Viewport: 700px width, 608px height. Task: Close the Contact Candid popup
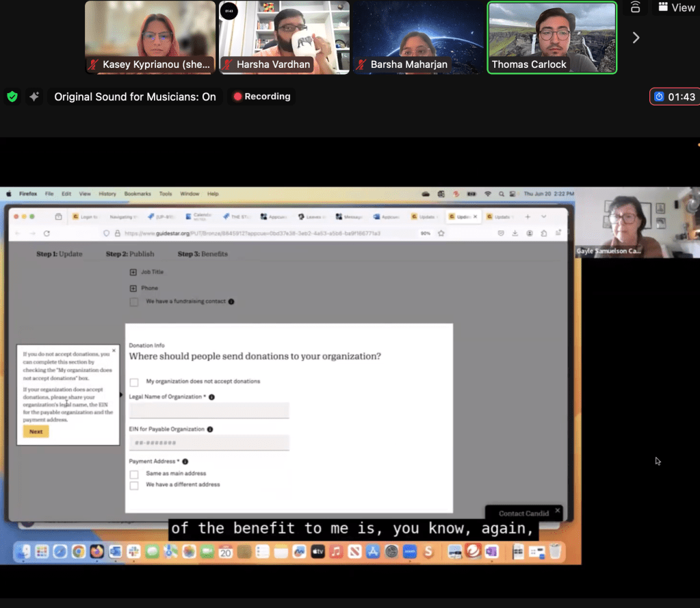[x=557, y=510]
